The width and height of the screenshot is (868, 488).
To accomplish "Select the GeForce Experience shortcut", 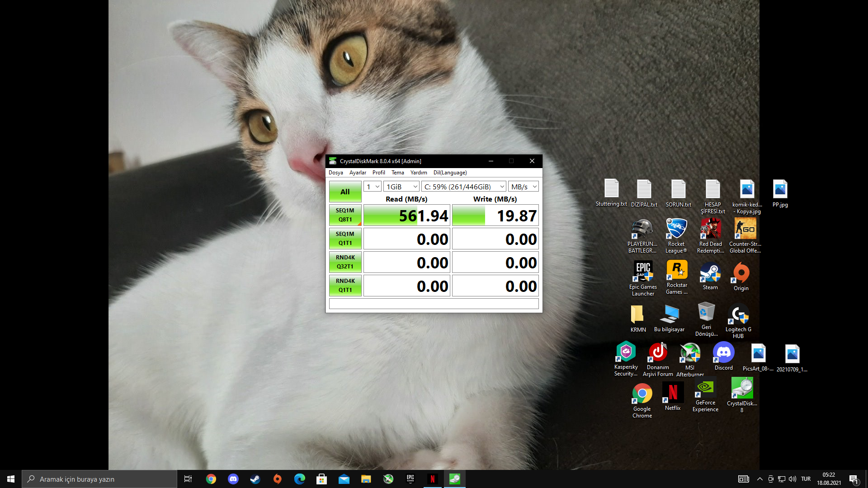I will [x=705, y=396].
